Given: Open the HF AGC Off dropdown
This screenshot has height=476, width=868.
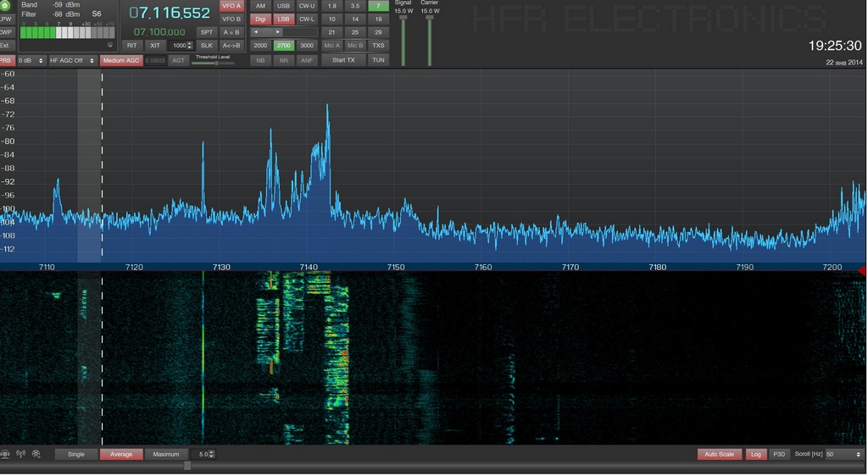Looking at the screenshot, I should pyautogui.click(x=72, y=60).
